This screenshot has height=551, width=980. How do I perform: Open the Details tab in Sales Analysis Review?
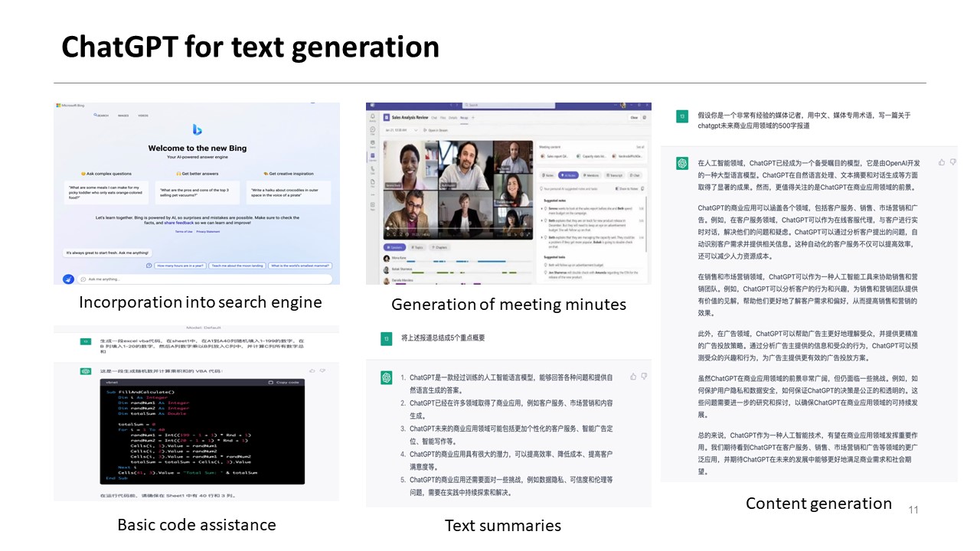click(452, 118)
